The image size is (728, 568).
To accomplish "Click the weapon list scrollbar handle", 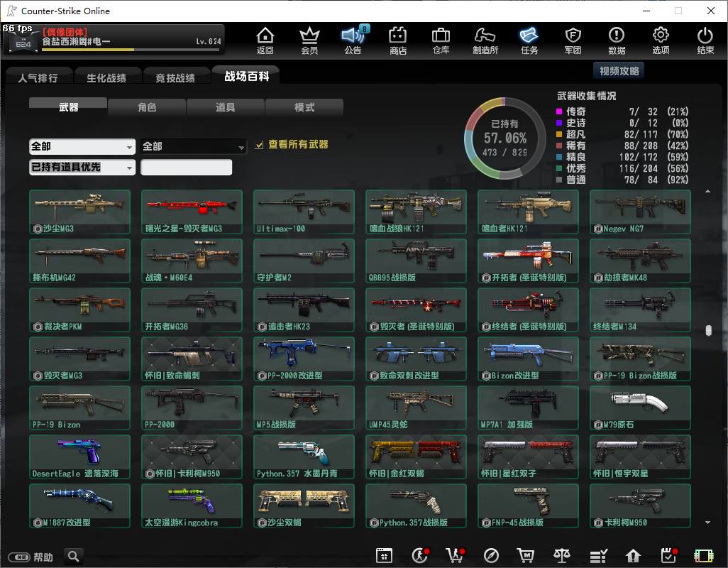I will tap(708, 330).
